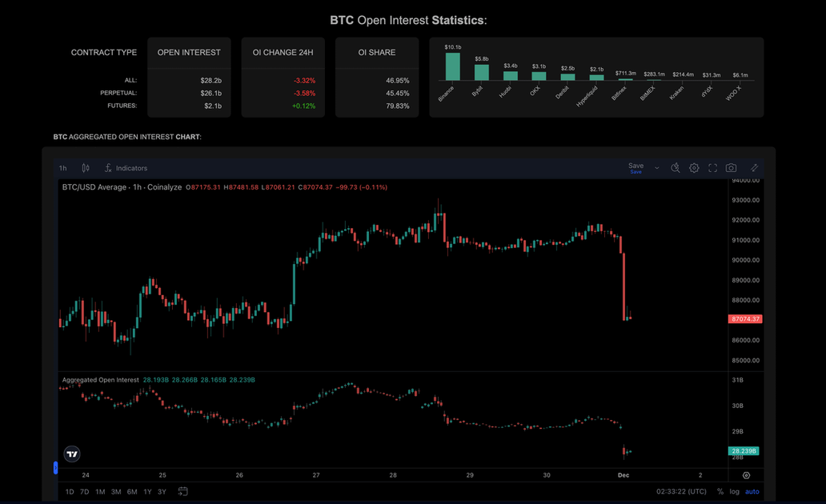Toggle auto scale mode
Viewport: 826px width, 504px height.
point(752,491)
